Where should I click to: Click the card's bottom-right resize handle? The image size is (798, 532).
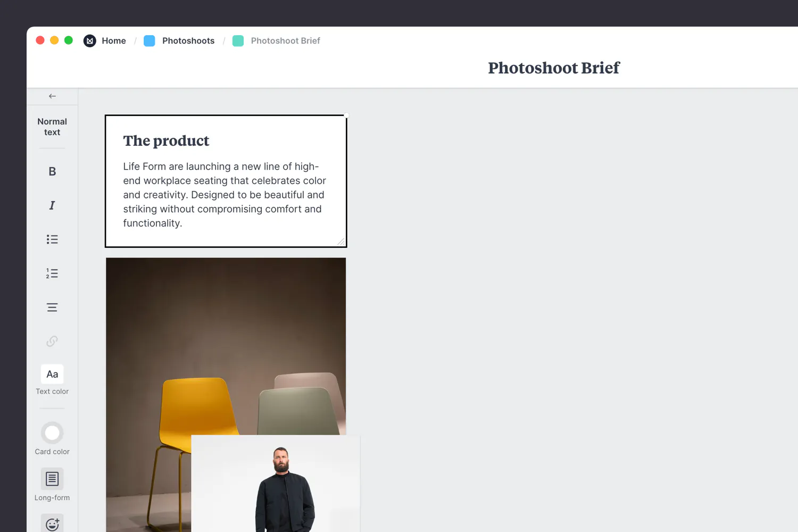point(341,242)
